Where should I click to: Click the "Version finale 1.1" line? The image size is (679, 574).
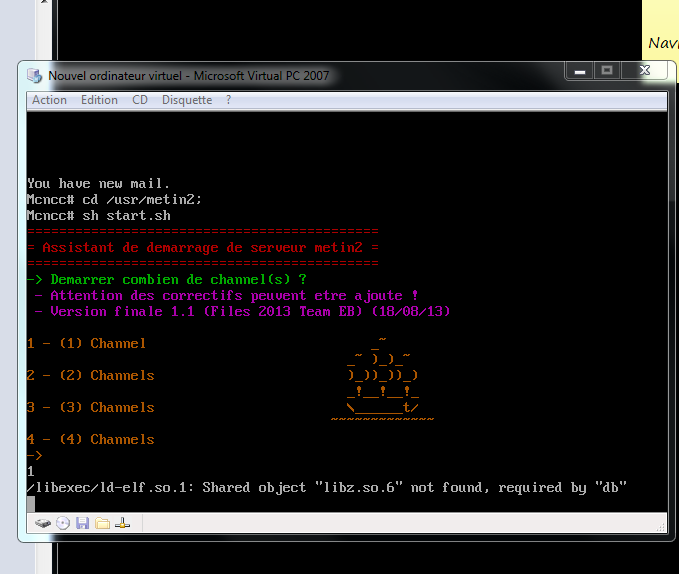242,312
